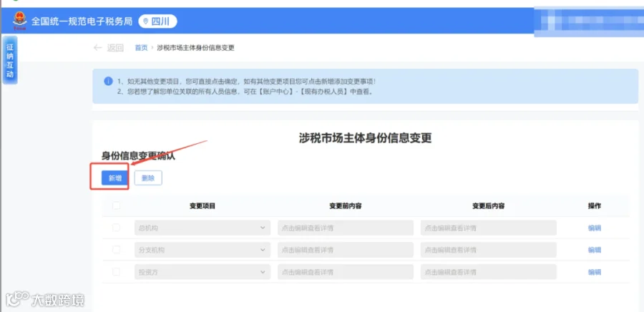This screenshot has width=644, height=312.
Task: Navigate to 首页 breadcrumb
Action: point(141,48)
